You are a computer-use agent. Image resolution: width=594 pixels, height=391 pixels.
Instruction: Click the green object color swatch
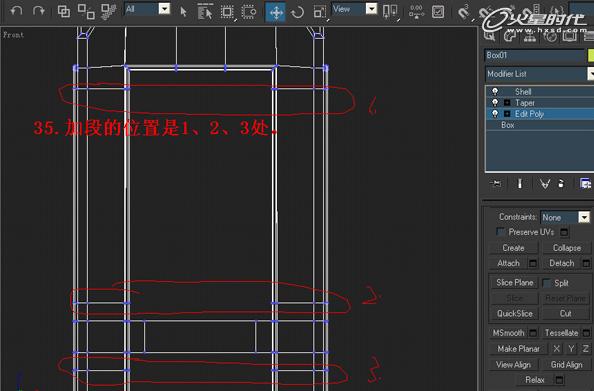pos(591,55)
